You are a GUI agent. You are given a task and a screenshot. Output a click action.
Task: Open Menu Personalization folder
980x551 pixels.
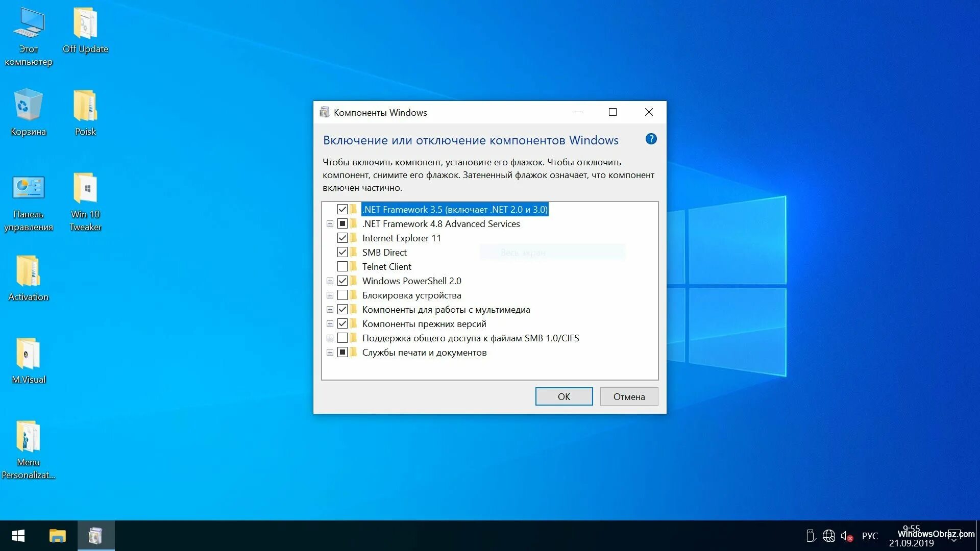28,441
